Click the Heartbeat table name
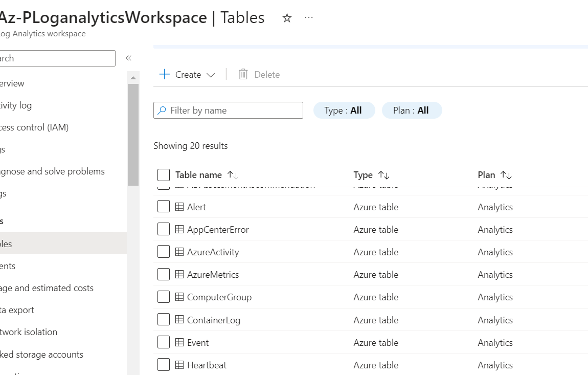The image size is (588, 375). 207,365
